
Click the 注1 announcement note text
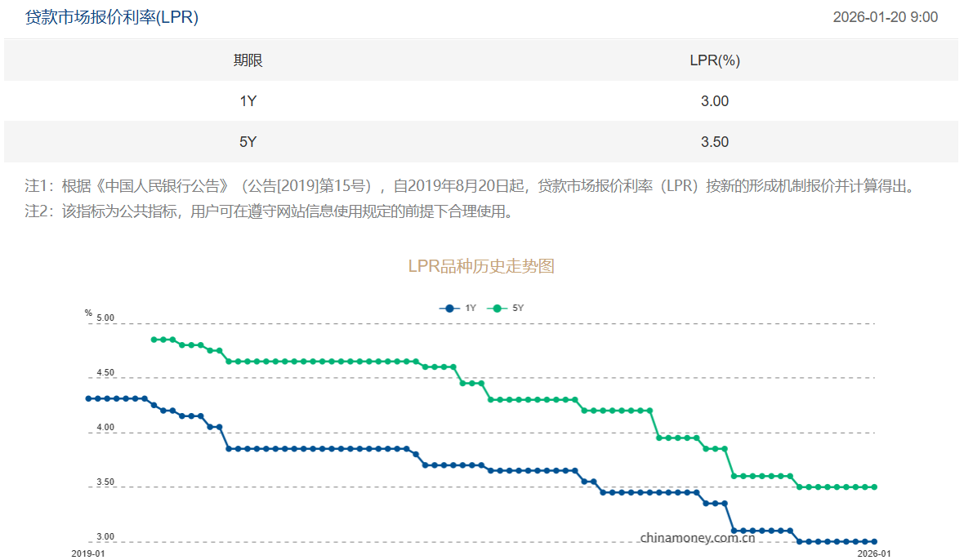[x=327, y=188]
